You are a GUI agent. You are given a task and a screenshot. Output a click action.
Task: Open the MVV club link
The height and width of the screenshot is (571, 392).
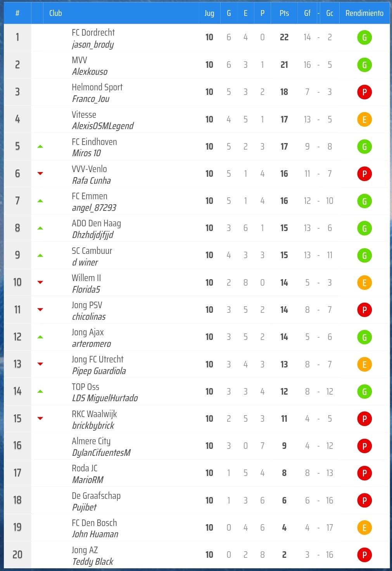(x=79, y=60)
